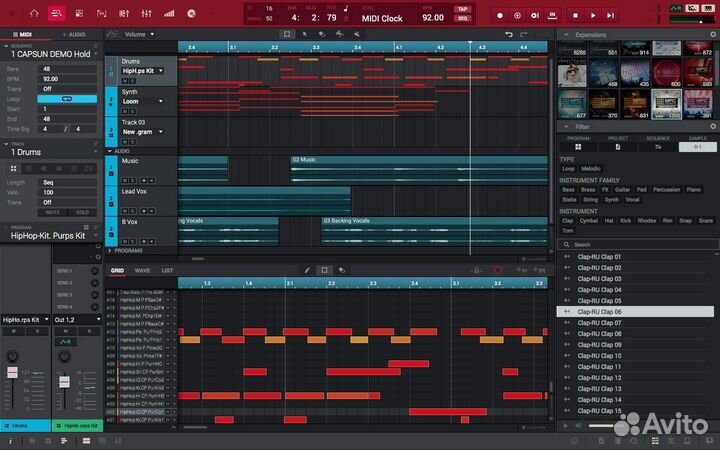Viewport: 720px width, 450px height.
Task: Switch to the WAVE editor tab
Action: coord(142,270)
